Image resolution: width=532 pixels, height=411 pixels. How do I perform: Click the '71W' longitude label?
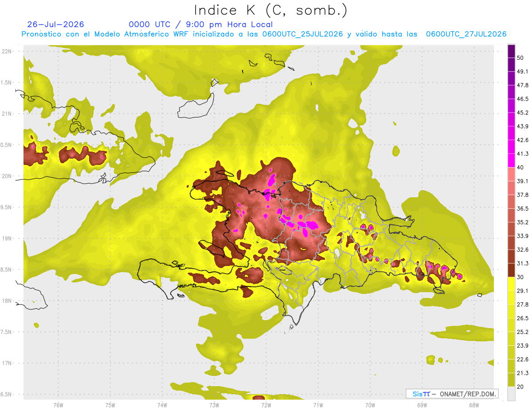click(x=318, y=405)
